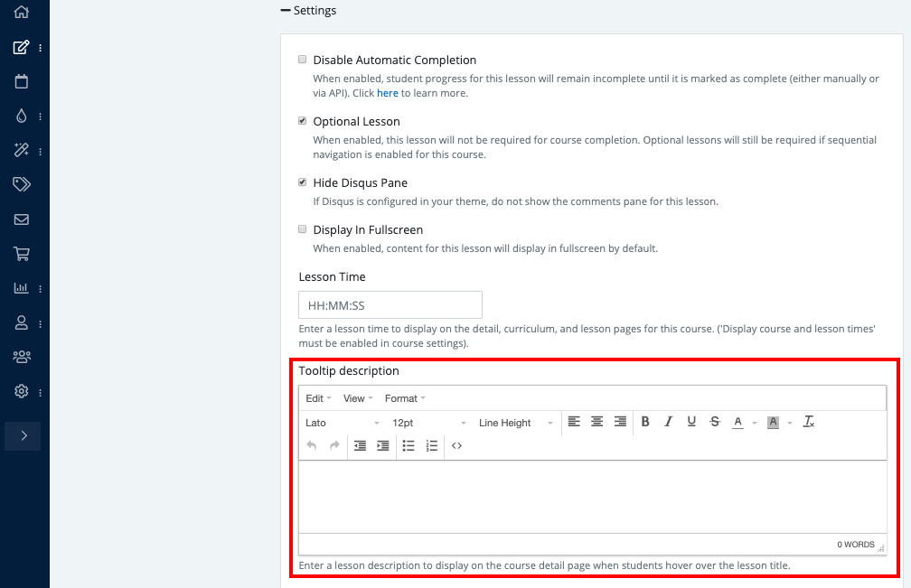Screen dimensions: 911x588
Task: Insert a bullet list
Action: click(x=409, y=445)
